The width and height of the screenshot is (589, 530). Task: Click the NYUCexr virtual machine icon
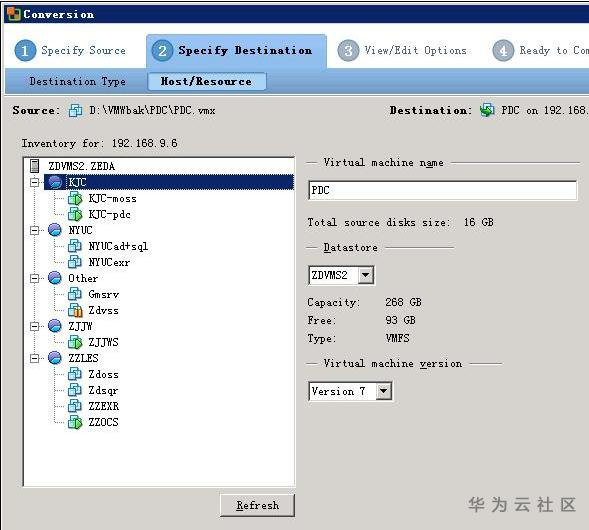75,262
